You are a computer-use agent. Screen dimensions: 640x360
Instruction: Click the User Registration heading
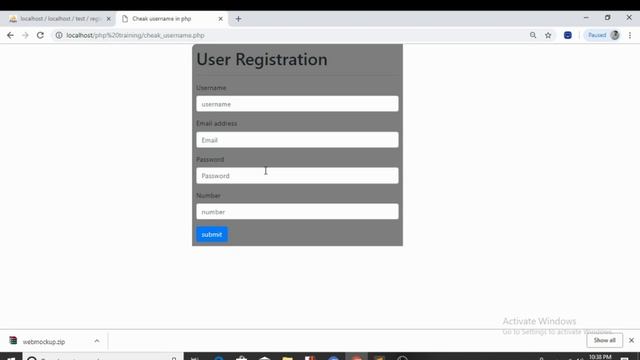(262, 60)
